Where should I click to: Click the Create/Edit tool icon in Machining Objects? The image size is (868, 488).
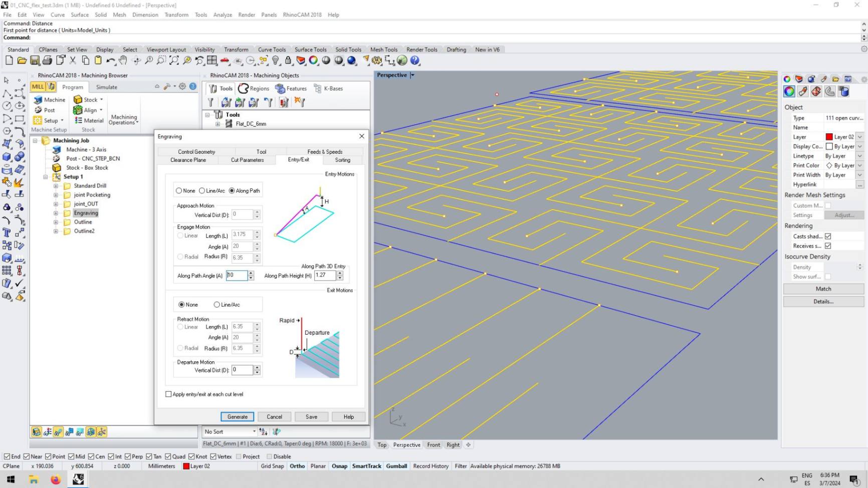[x=211, y=102]
